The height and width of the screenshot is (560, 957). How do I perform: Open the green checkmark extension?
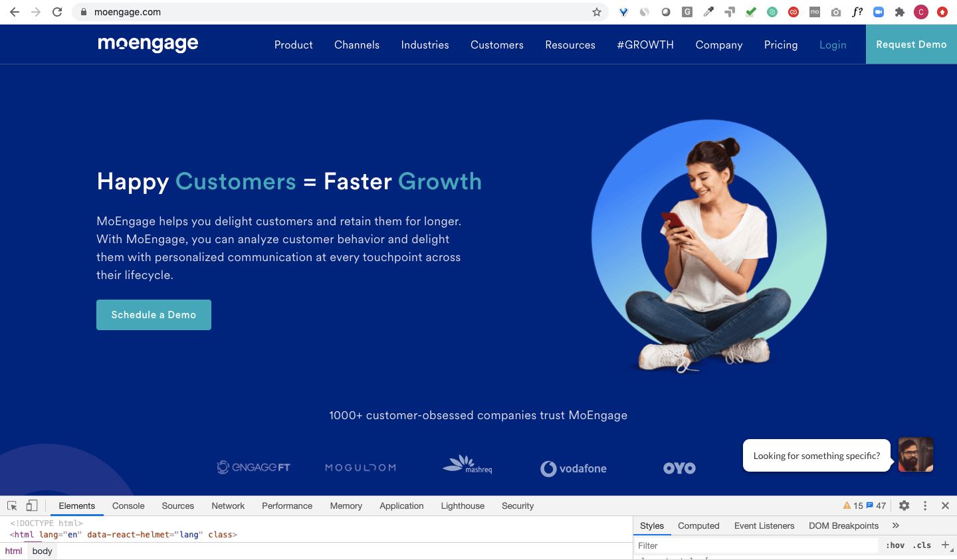[x=751, y=12]
